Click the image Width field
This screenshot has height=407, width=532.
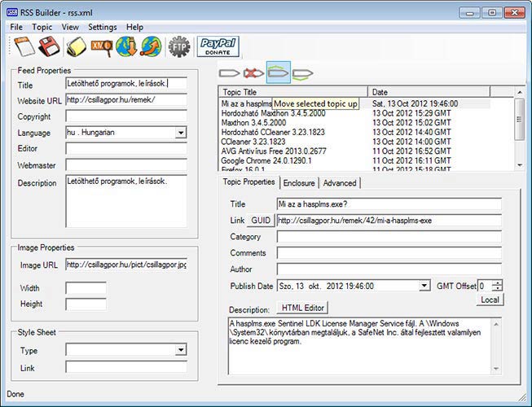coord(86,288)
